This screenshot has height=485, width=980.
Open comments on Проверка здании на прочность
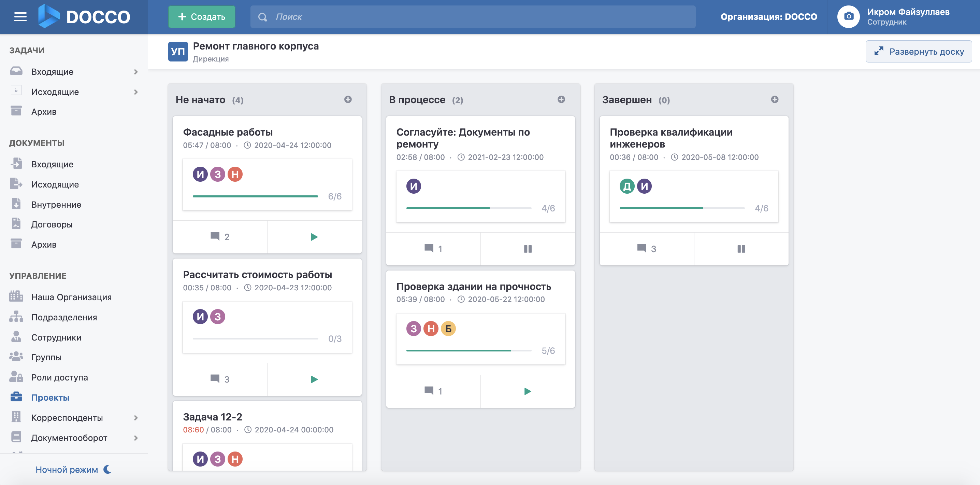(433, 391)
